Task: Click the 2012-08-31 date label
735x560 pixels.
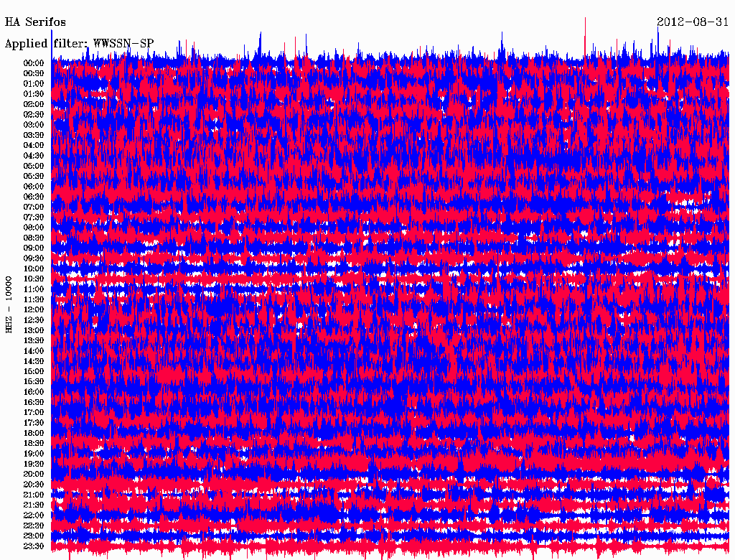Action: click(693, 22)
